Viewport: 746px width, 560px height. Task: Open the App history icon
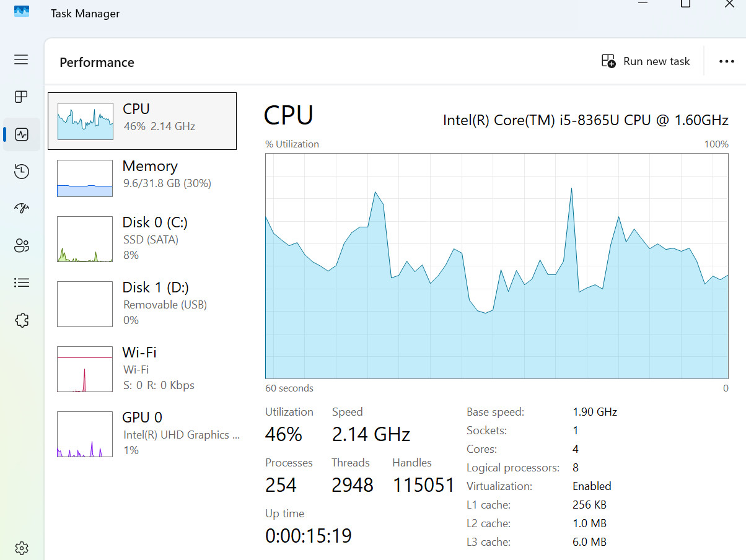(x=22, y=172)
